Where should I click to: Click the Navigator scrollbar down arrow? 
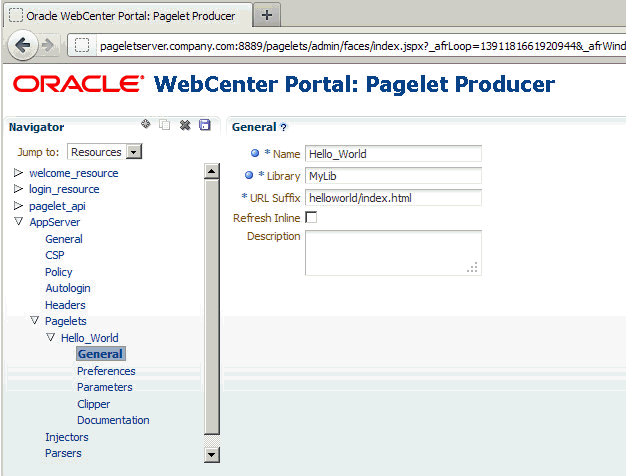[212, 454]
